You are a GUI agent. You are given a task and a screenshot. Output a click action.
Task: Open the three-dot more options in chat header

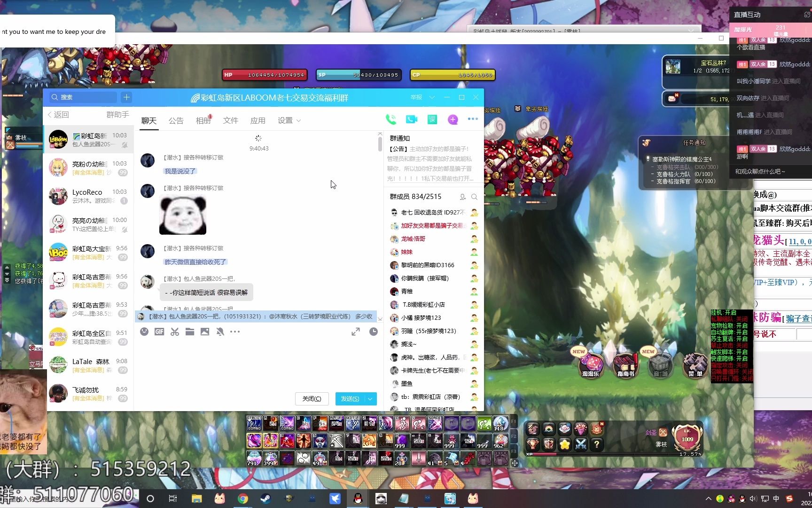473,119
